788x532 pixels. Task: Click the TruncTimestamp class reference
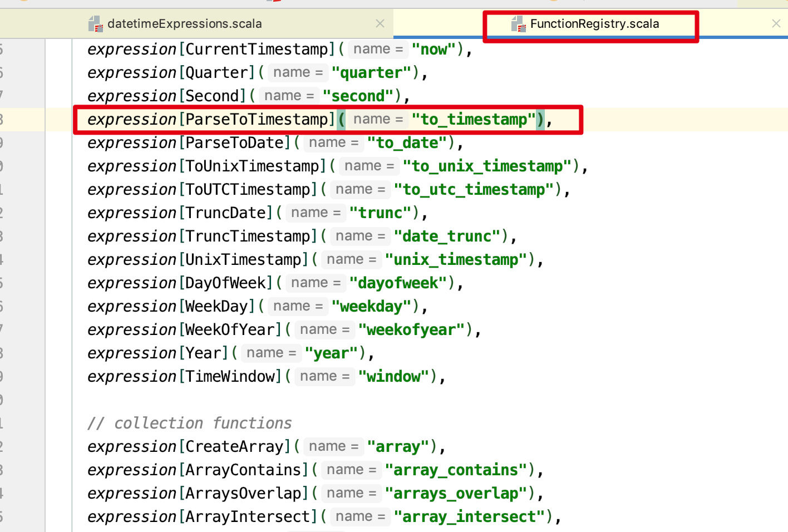click(248, 236)
